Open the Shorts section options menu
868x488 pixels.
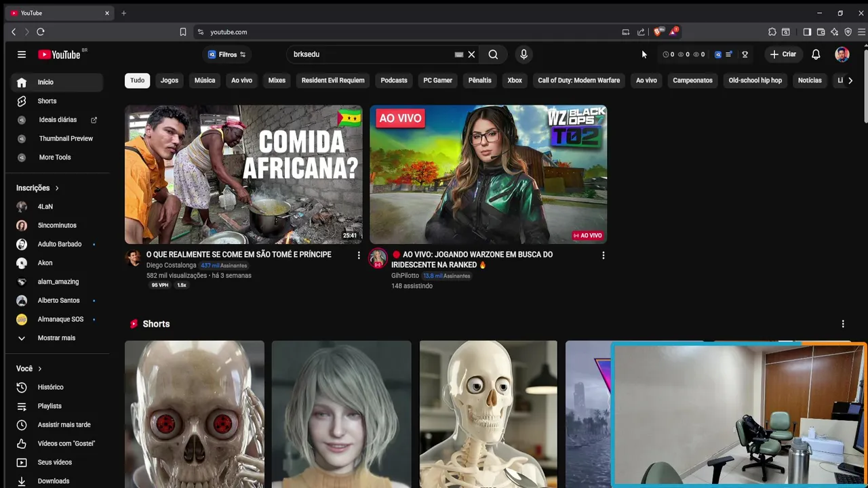tap(843, 324)
